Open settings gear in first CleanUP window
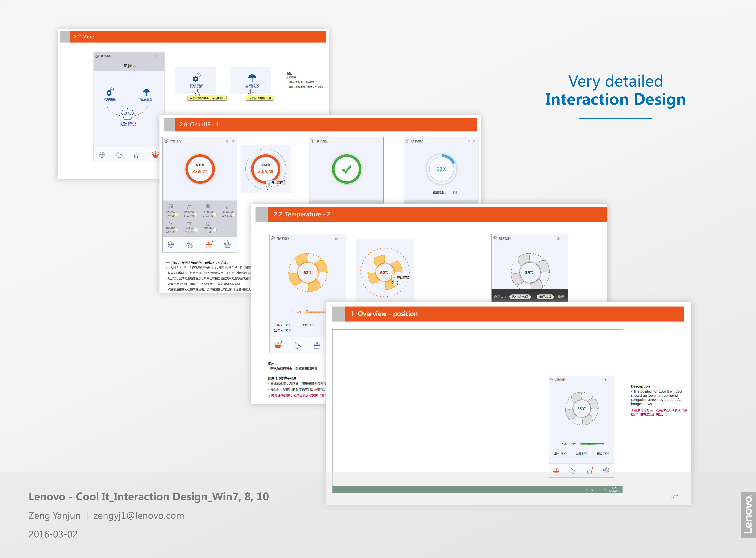Viewport: 756px width, 558px height. 227,141
